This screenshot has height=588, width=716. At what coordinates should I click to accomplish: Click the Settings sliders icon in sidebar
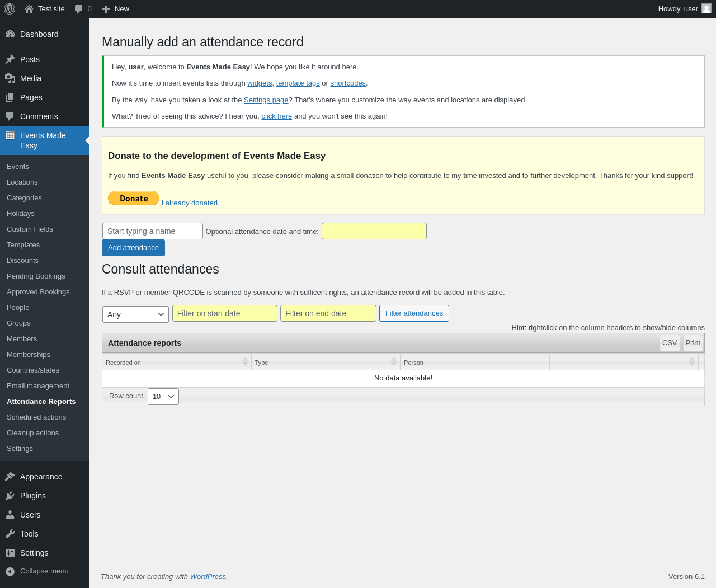(x=10, y=553)
